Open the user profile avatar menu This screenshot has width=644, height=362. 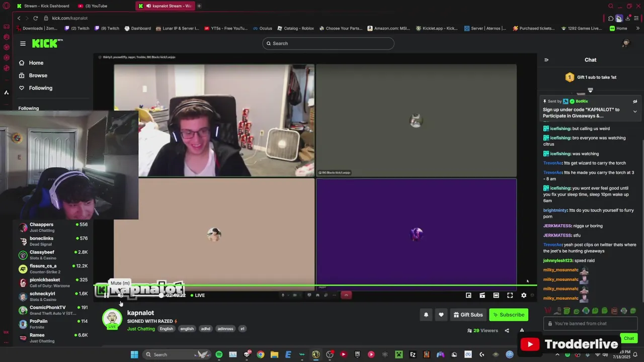(626, 43)
